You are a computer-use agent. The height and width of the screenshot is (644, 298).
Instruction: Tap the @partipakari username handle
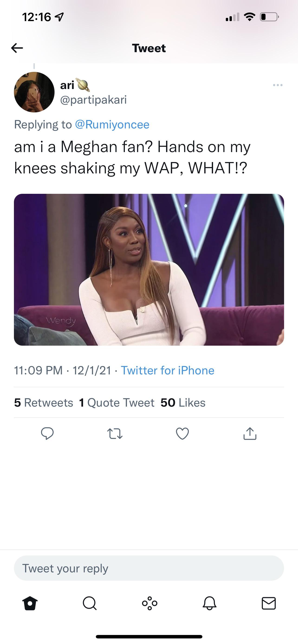pyautogui.click(x=94, y=100)
